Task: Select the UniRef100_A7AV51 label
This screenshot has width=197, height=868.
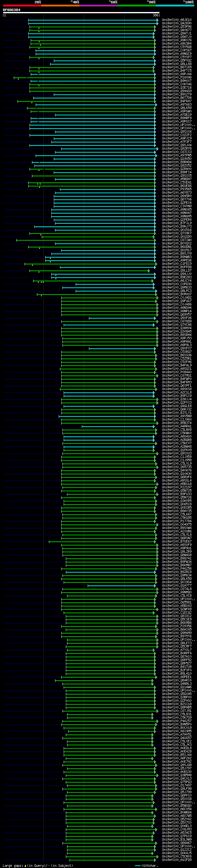Action: click(177, 735)
